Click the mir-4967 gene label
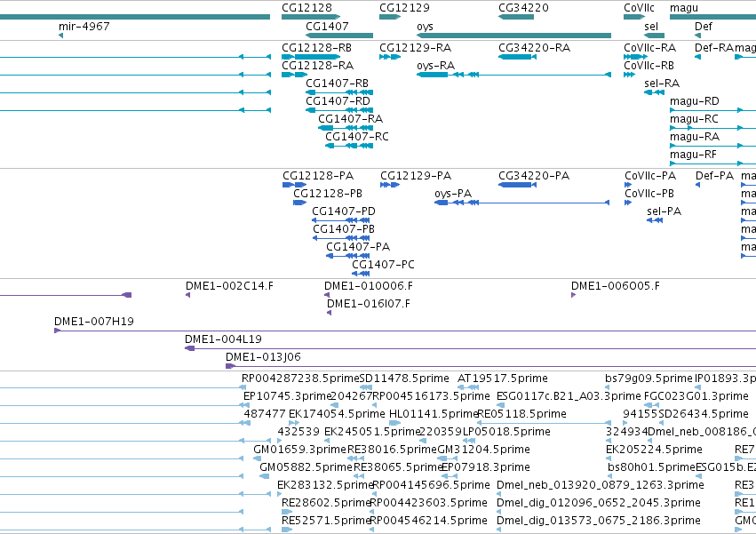This screenshot has height=534, width=756. pos(84,26)
